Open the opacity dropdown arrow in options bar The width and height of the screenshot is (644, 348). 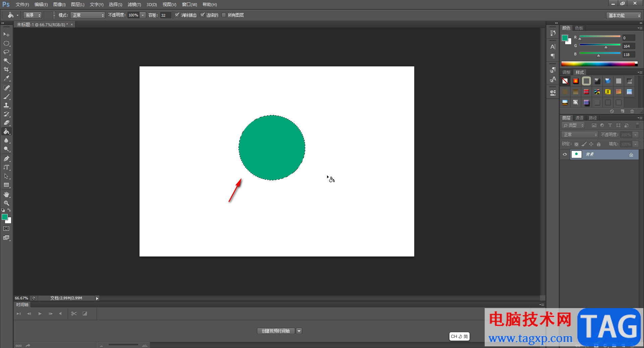[143, 15]
